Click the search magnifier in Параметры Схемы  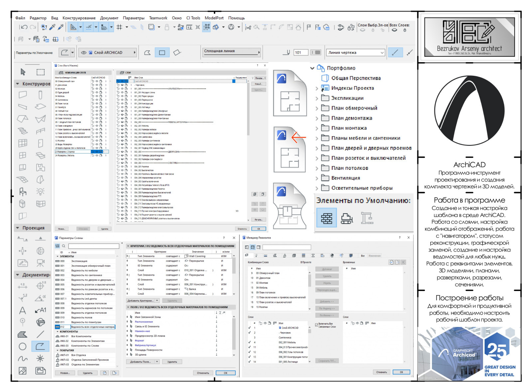pyautogui.click(x=64, y=246)
